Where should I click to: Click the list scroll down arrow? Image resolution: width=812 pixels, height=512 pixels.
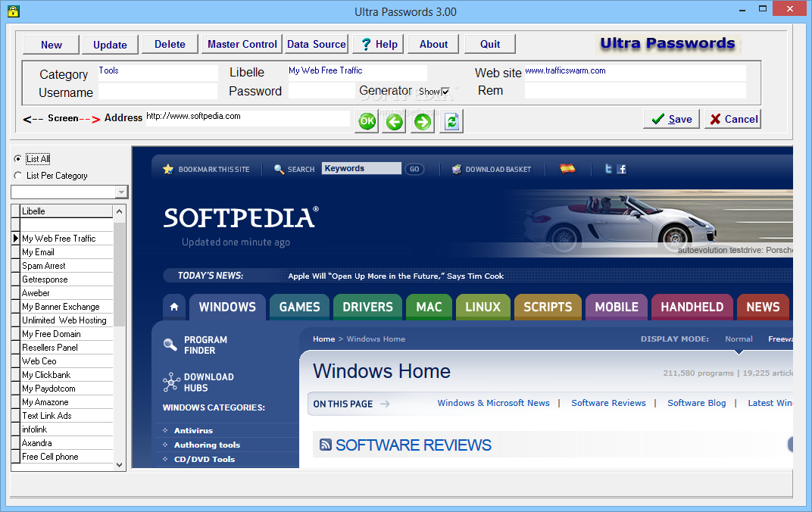tap(119, 464)
